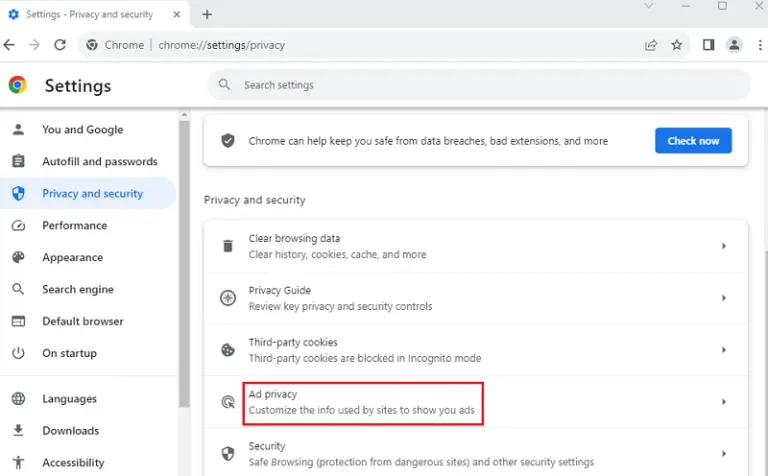Click the download arrow icon for Downloads
The height and width of the screenshot is (476, 768).
tap(18, 430)
